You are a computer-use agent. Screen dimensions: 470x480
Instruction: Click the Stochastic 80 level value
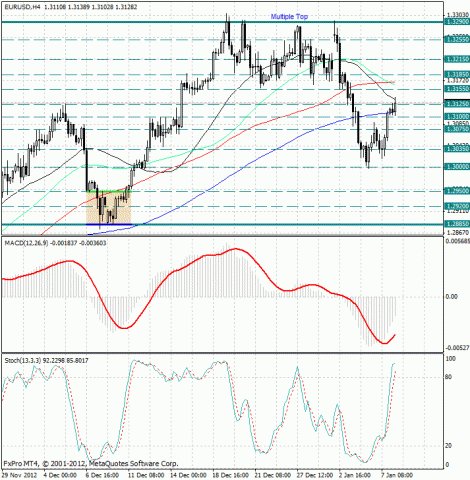click(x=449, y=377)
